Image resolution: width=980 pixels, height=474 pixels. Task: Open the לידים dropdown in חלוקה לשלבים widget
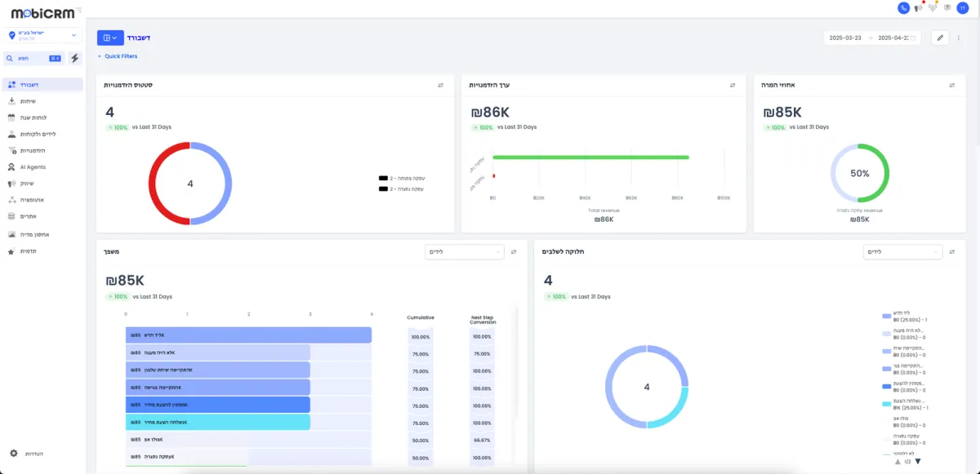902,252
